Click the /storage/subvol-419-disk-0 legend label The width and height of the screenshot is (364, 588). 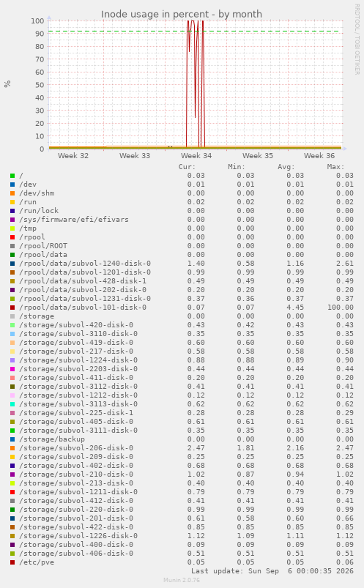pos(76,343)
